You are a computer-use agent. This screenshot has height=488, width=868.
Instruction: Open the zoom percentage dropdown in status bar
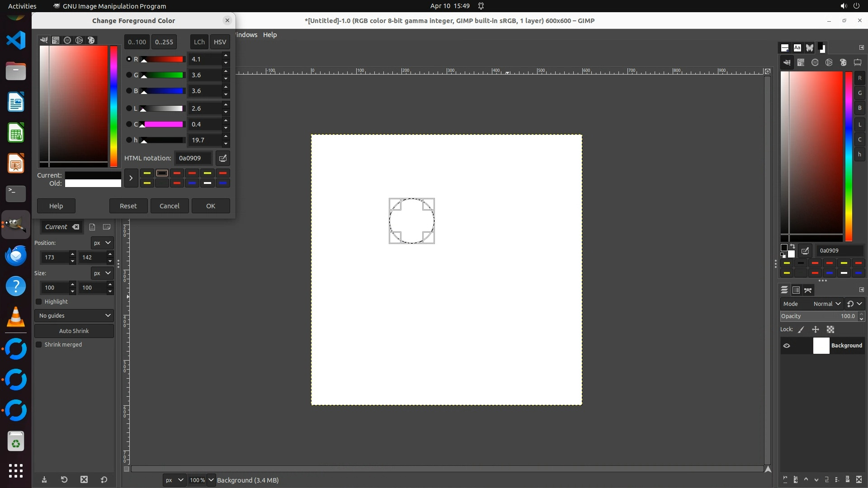coord(211,480)
